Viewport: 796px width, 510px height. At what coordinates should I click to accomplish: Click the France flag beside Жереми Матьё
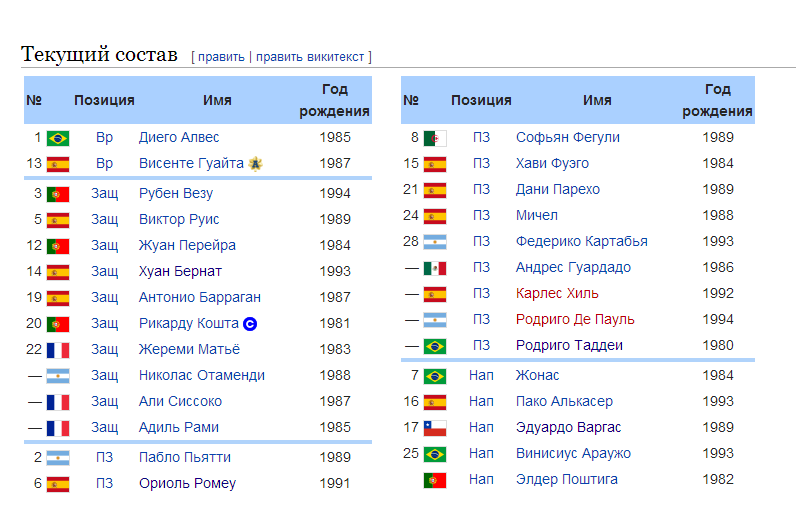click(x=58, y=350)
